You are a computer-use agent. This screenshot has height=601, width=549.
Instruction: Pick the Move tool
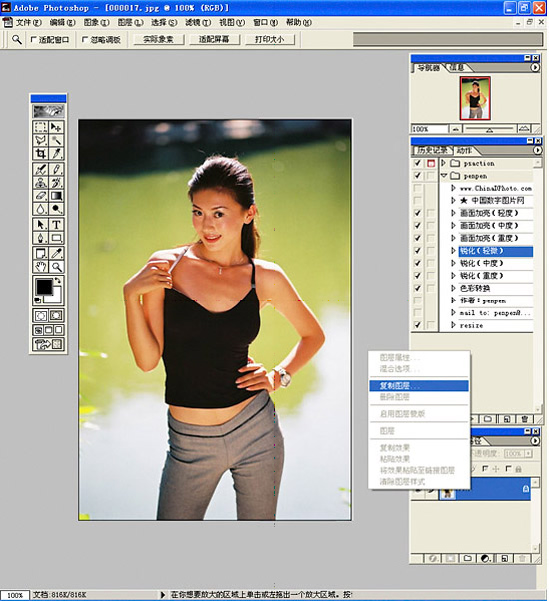click(56, 127)
